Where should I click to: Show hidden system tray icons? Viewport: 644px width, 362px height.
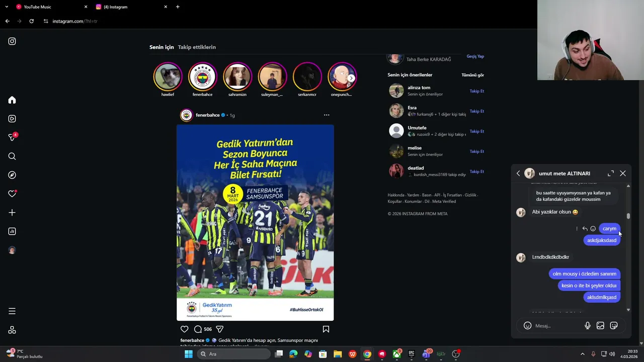(x=583, y=354)
